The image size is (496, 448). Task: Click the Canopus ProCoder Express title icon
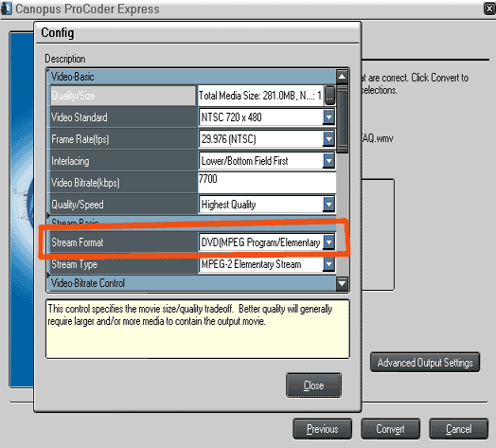click(7, 9)
